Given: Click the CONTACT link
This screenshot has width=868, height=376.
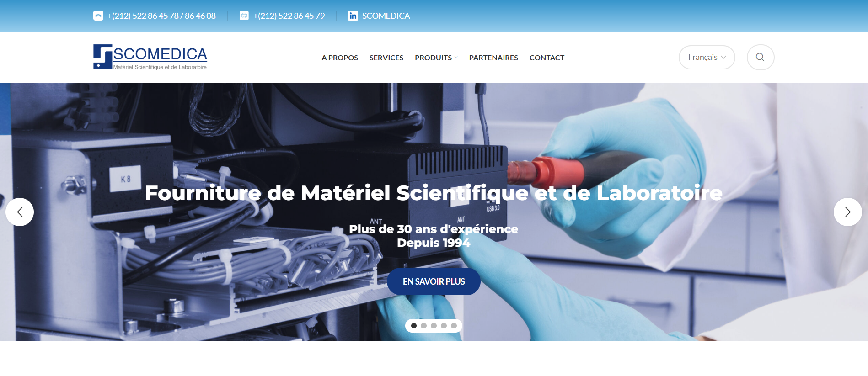Looking at the screenshot, I should pyautogui.click(x=547, y=58).
